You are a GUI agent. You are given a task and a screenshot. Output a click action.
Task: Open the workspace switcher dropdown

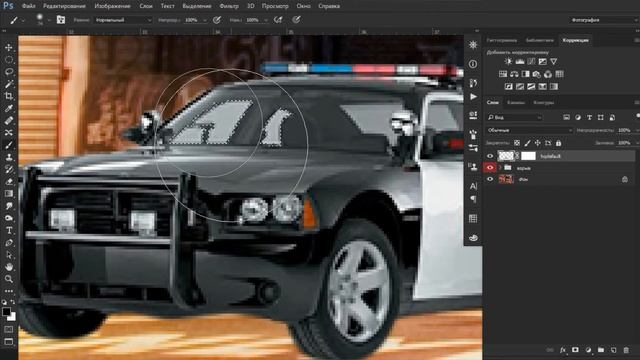[x=603, y=20]
